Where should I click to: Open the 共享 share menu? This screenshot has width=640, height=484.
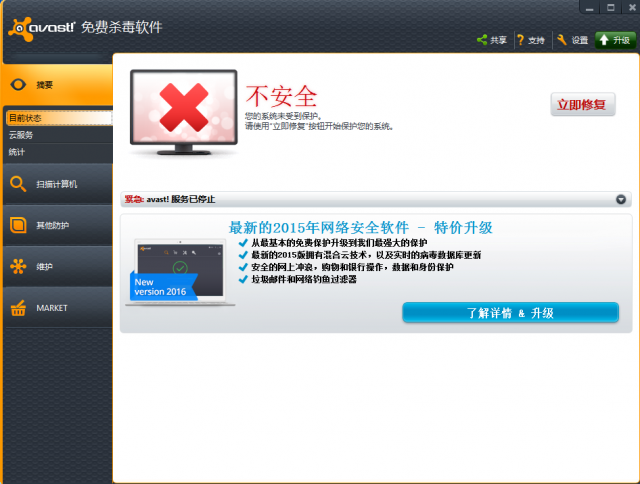(492, 40)
